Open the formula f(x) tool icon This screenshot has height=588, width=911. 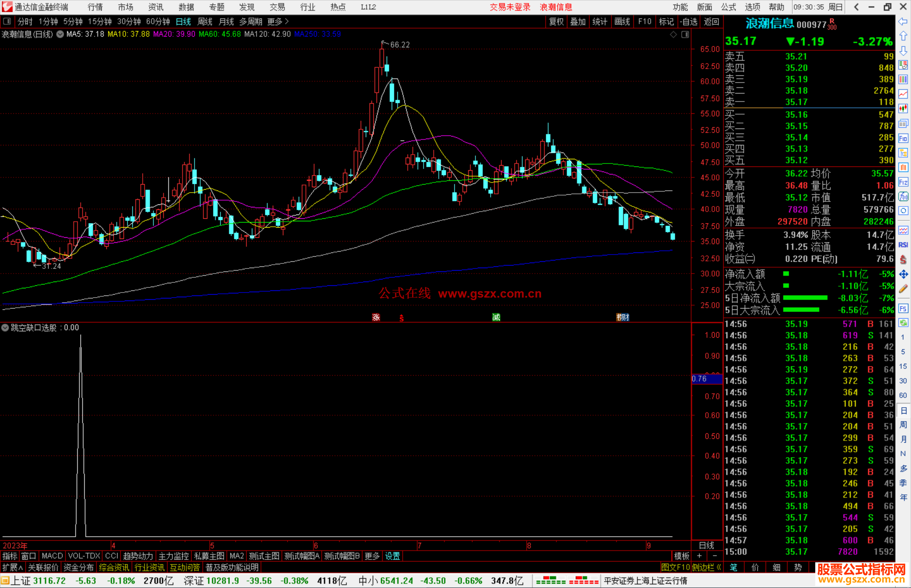[903, 196]
